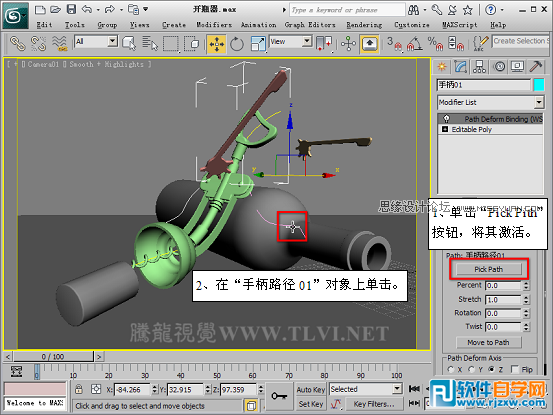The height and width of the screenshot is (415, 553).
Task: Click the cyan object color swatch
Action: 539,85
